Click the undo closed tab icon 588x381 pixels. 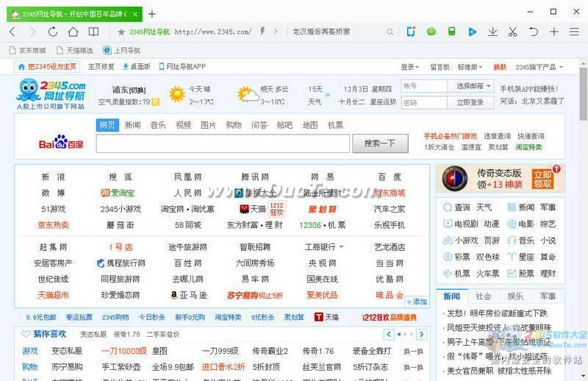pyautogui.click(x=534, y=32)
